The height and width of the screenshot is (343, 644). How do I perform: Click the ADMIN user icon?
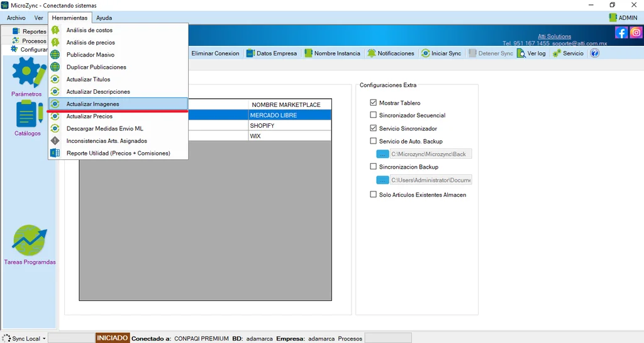click(613, 18)
